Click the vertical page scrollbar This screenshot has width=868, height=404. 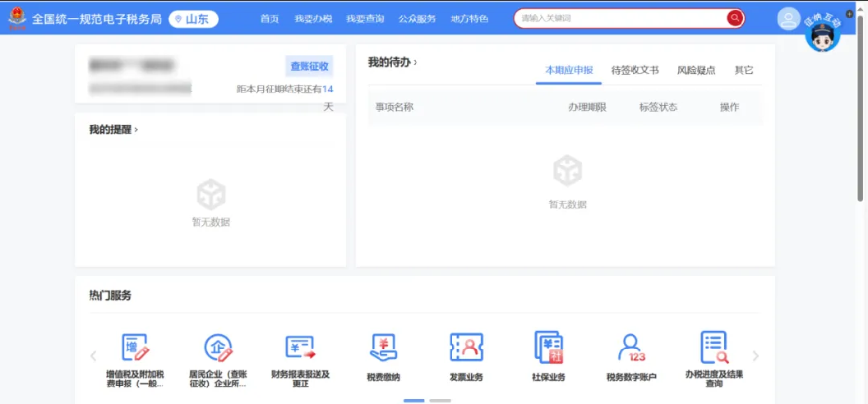[860, 108]
